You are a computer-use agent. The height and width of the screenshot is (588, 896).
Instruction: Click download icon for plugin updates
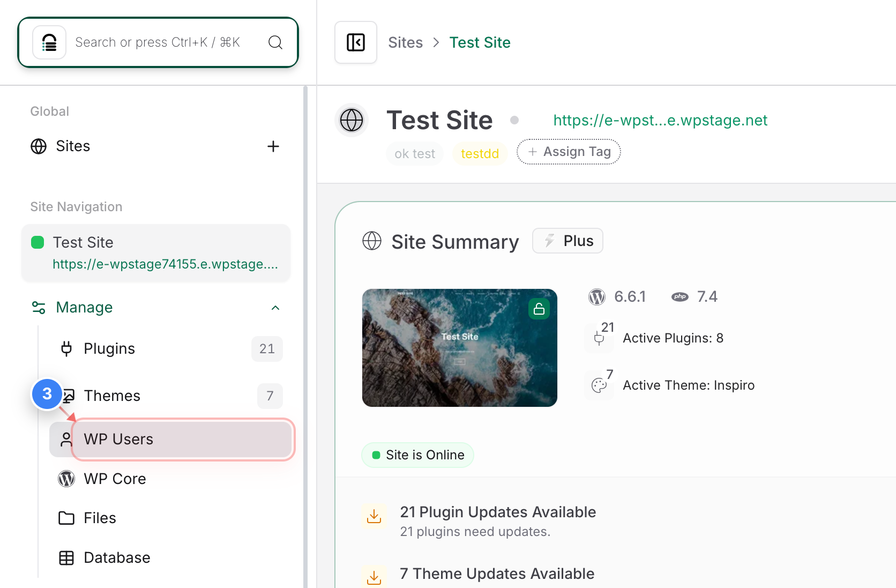point(374,516)
